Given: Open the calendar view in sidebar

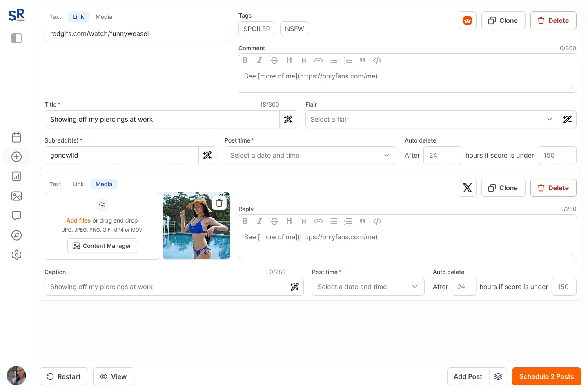Looking at the screenshot, I should (16, 137).
